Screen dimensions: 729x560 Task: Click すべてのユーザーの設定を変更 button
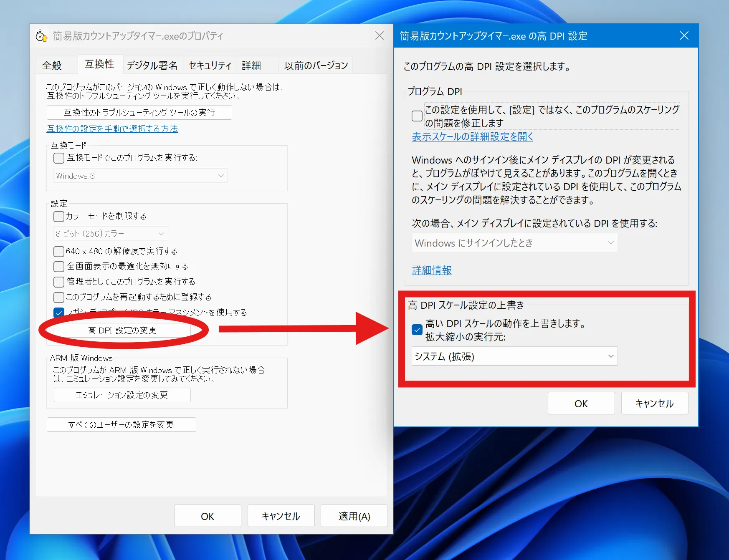(x=121, y=424)
